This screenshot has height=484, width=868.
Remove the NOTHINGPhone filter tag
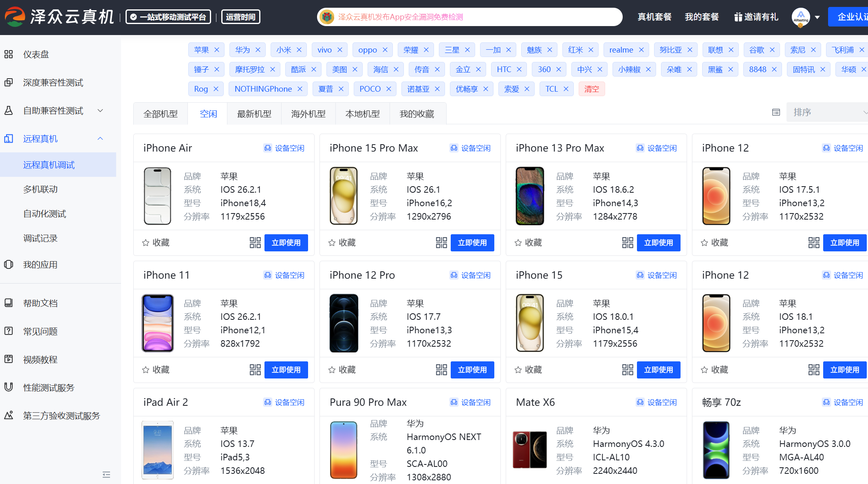pos(300,89)
